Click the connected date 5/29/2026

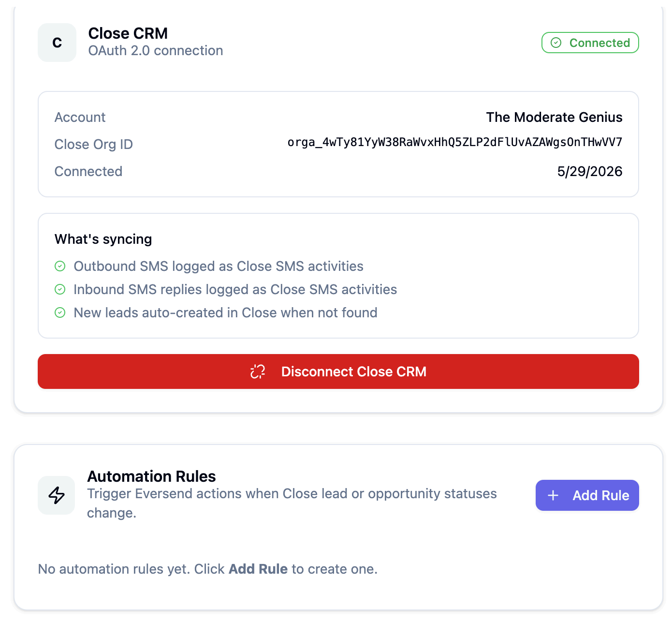[590, 171]
